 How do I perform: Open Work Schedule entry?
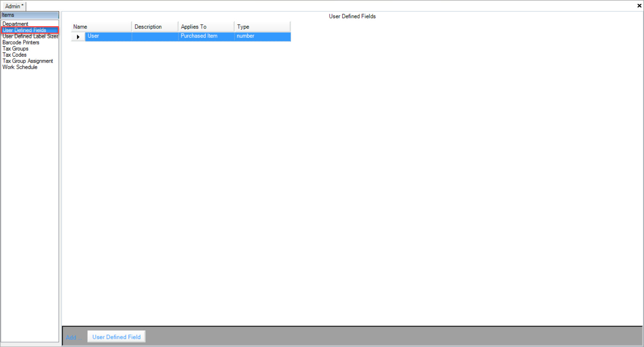(x=20, y=67)
